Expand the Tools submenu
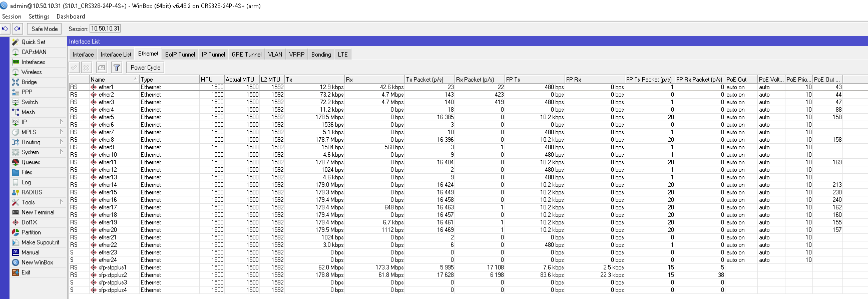The image size is (868, 299). (x=62, y=202)
